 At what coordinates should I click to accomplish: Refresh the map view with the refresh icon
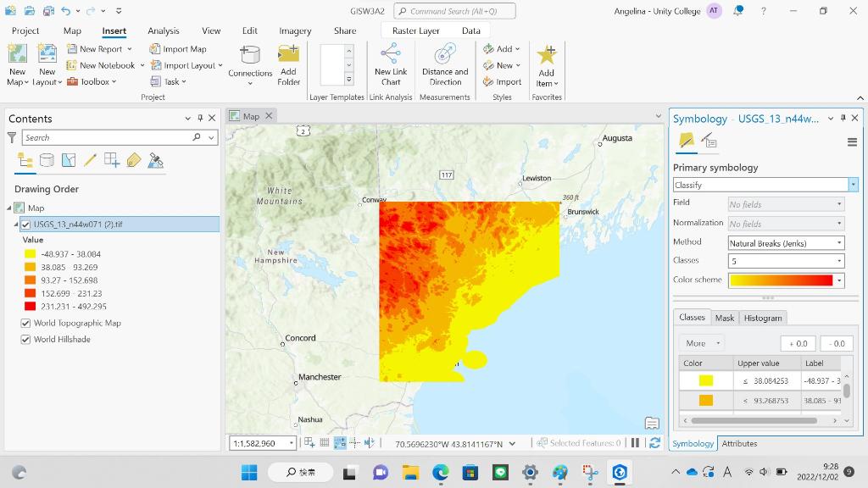[654, 442]
